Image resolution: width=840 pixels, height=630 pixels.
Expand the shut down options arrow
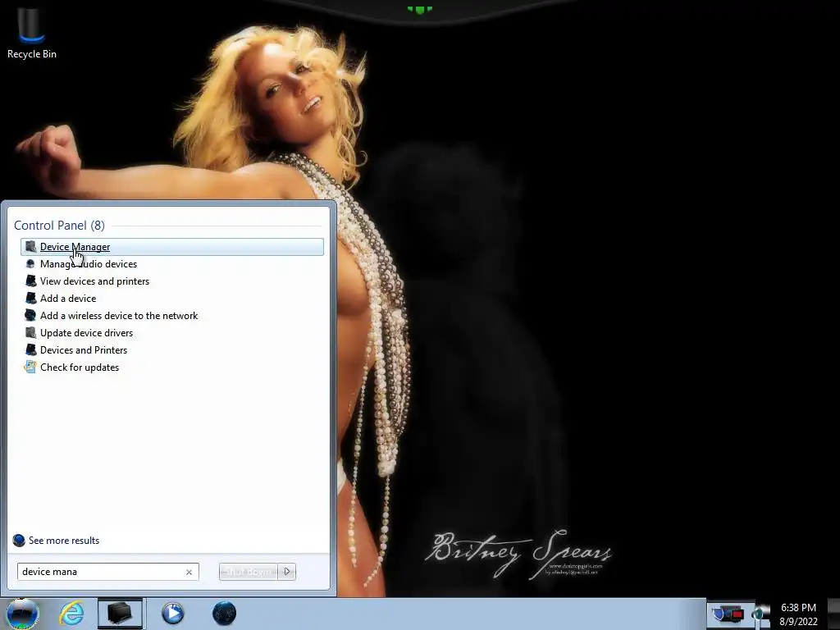(x=286, y=572)
